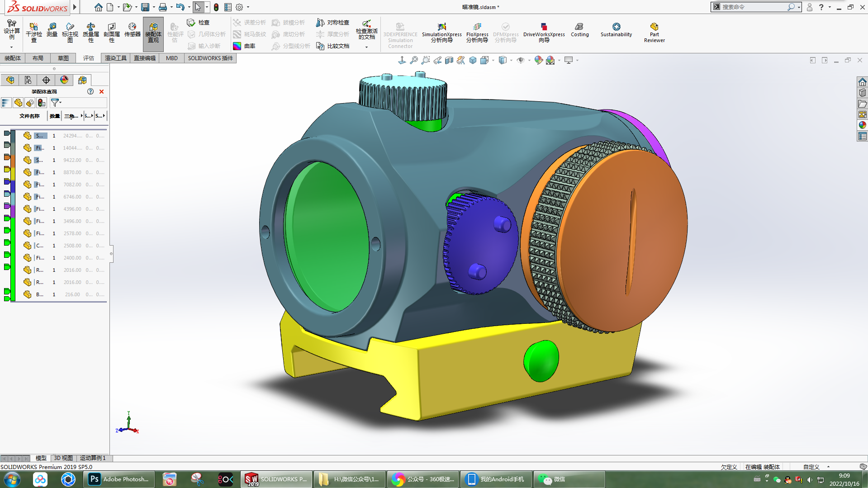Click the Home icon in quick toolbar
The height and width of the screenshot is (488, 868).
tap(98, 7)
